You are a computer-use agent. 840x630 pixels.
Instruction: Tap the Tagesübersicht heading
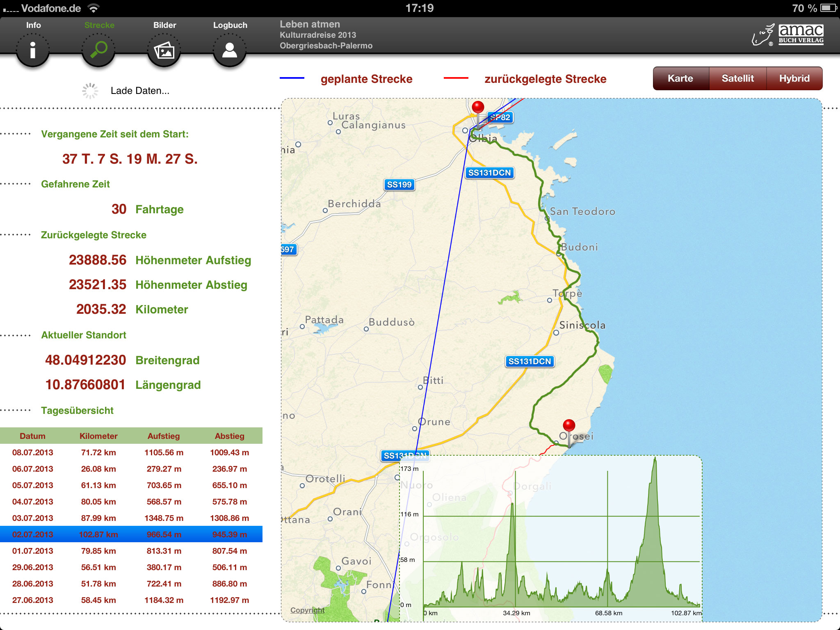pyautogui.click(x=77, y=411)
